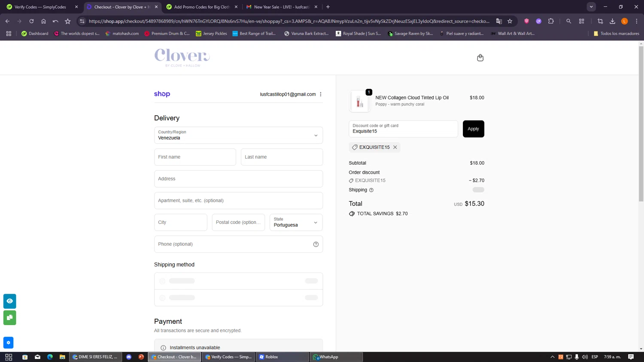Click the browser back arrow
644x362 pixels.
click(x=7, y=21)
